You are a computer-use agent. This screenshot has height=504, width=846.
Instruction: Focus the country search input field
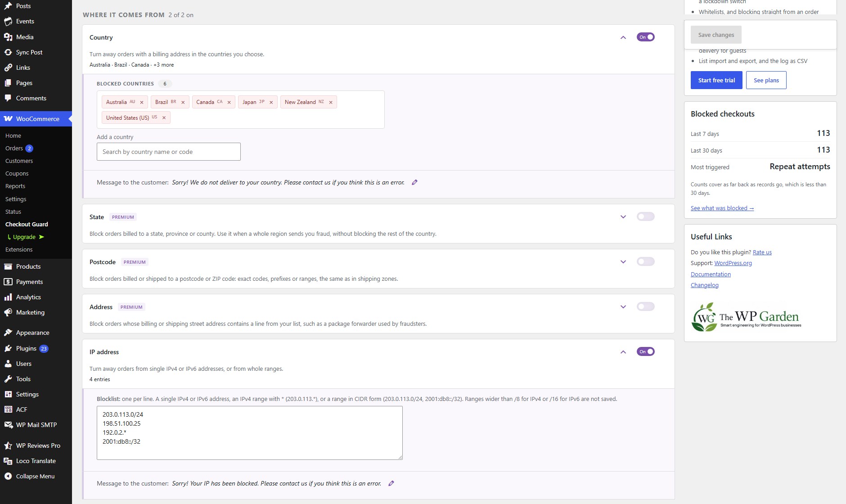169,152
